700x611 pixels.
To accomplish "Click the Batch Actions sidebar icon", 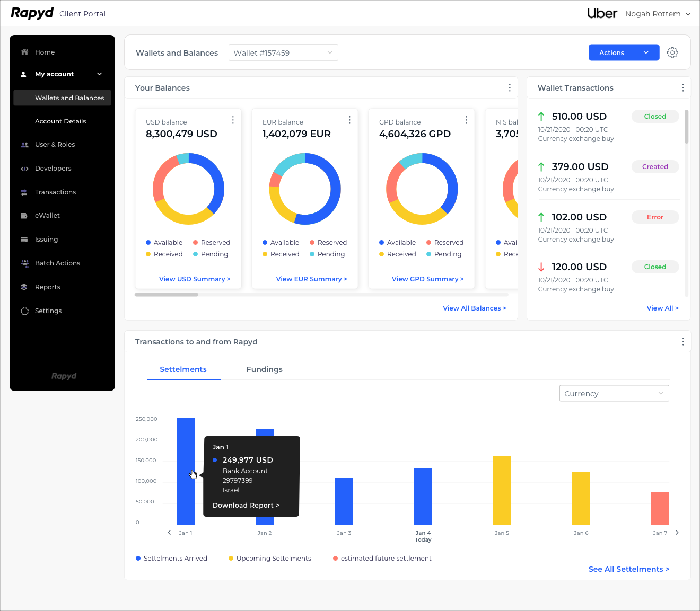I will (24, 263).
